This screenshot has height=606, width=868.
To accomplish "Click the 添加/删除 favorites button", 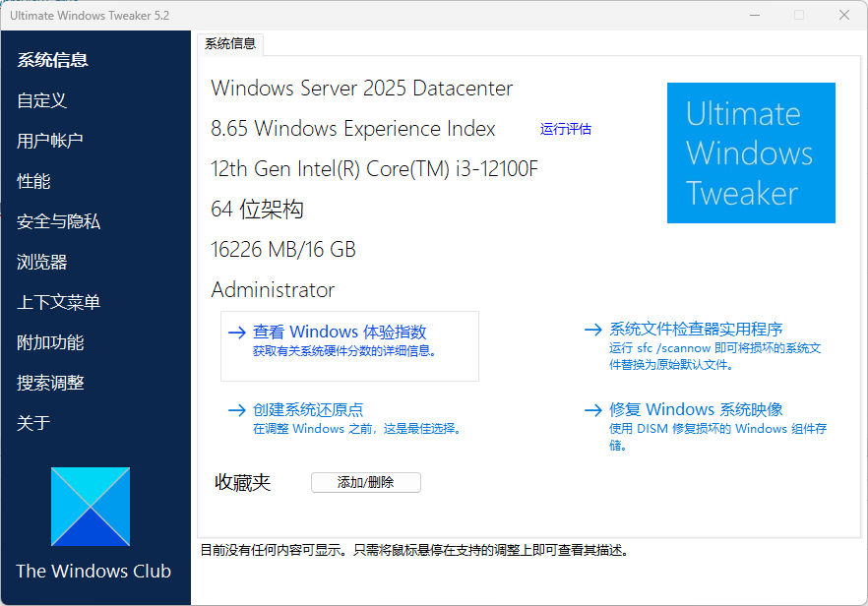I will click(366, 483).
